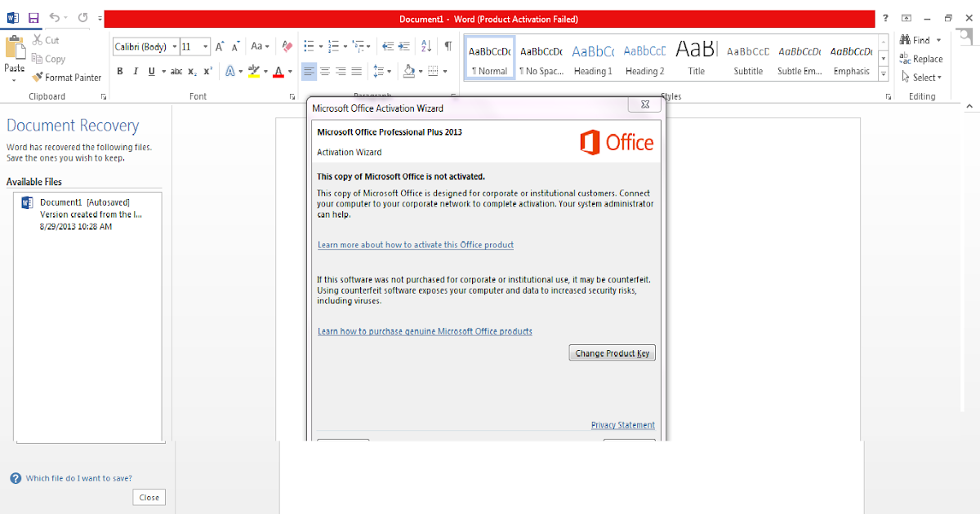Center align the text

coord(325,72)
